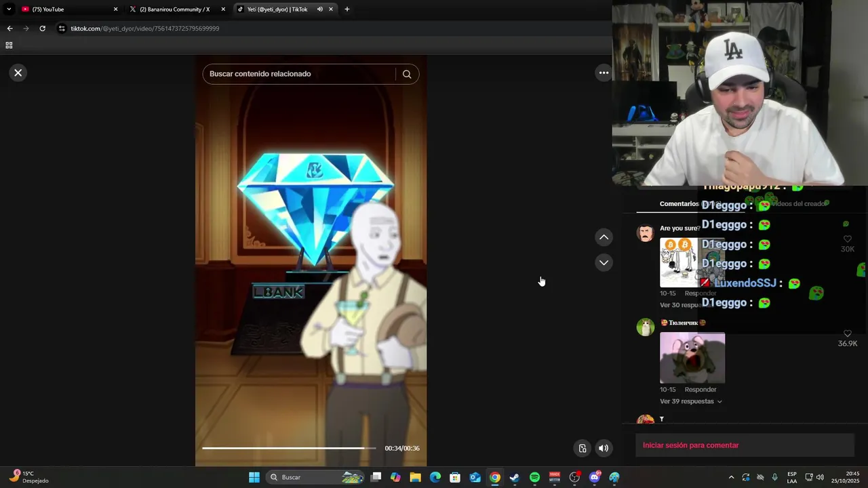Click the microphone tray icon

click(774, 477)
